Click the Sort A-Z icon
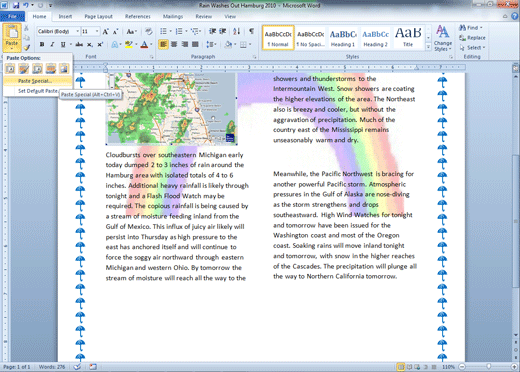The height and width of the screenshot is (372, 520). [x=237, y=31]
